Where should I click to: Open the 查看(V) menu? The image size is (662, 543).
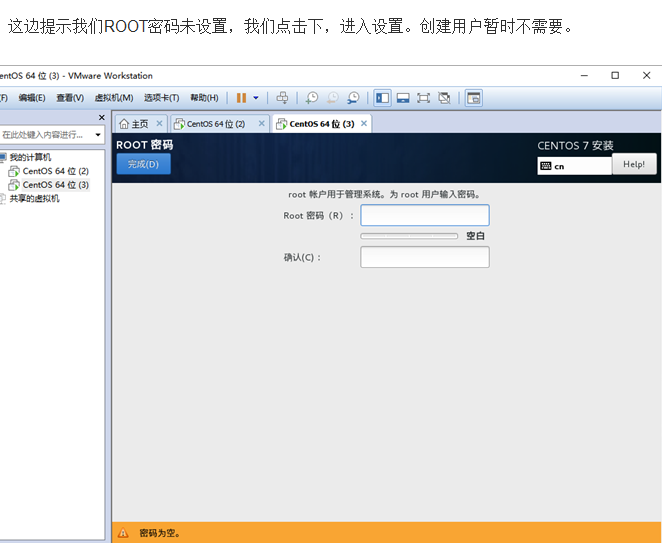tap(70, 98)
